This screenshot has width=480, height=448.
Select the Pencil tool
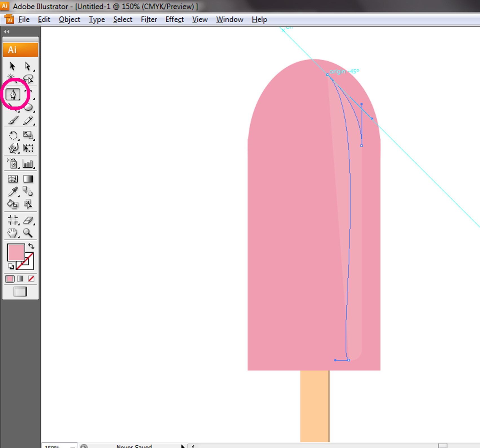point(28,121)
